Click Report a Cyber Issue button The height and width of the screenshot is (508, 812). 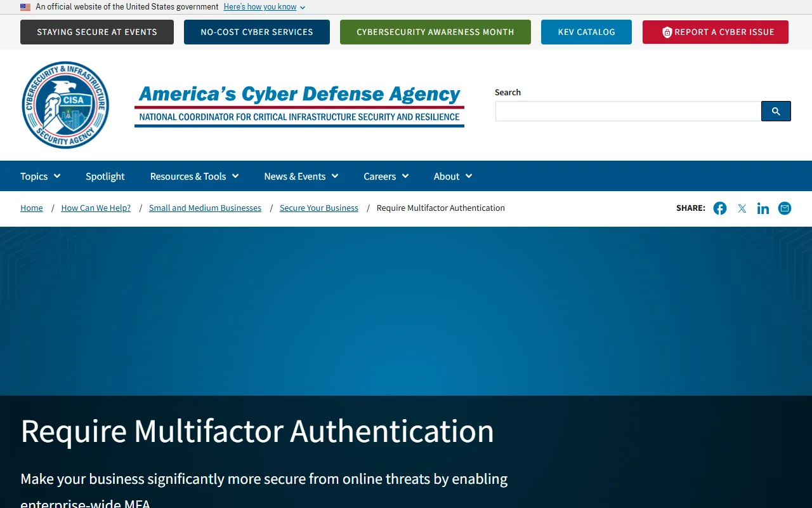(716, 32)
